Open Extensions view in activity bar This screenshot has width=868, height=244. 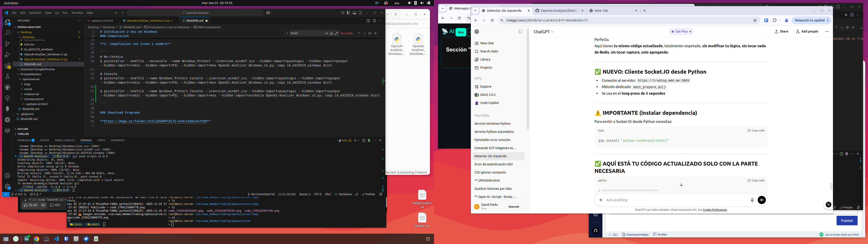click(7, 66)
